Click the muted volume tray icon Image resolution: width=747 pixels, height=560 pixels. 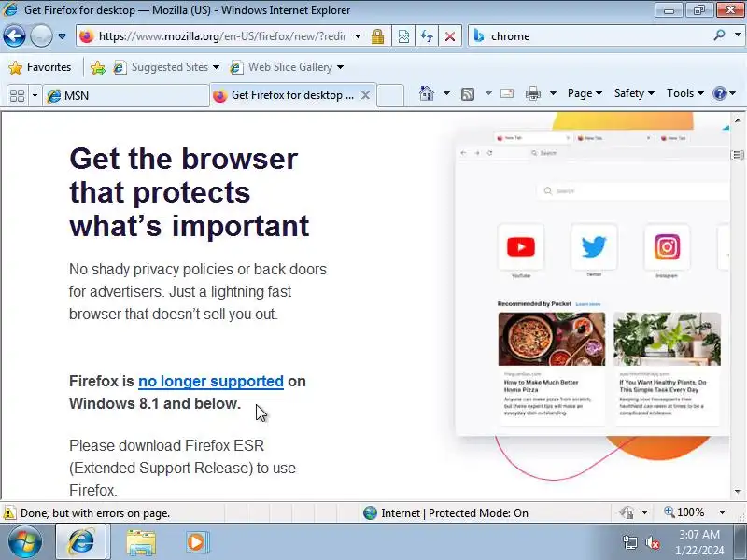click(652, 542)
